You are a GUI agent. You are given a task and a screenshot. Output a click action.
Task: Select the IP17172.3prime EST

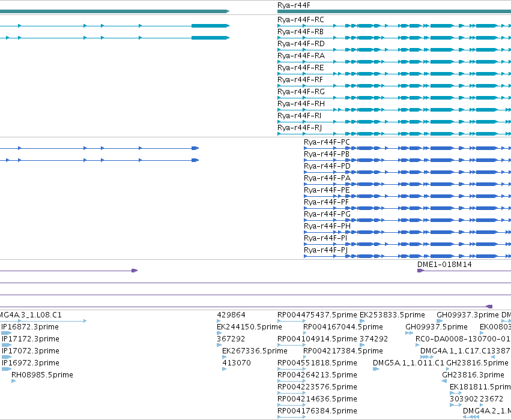30,339
